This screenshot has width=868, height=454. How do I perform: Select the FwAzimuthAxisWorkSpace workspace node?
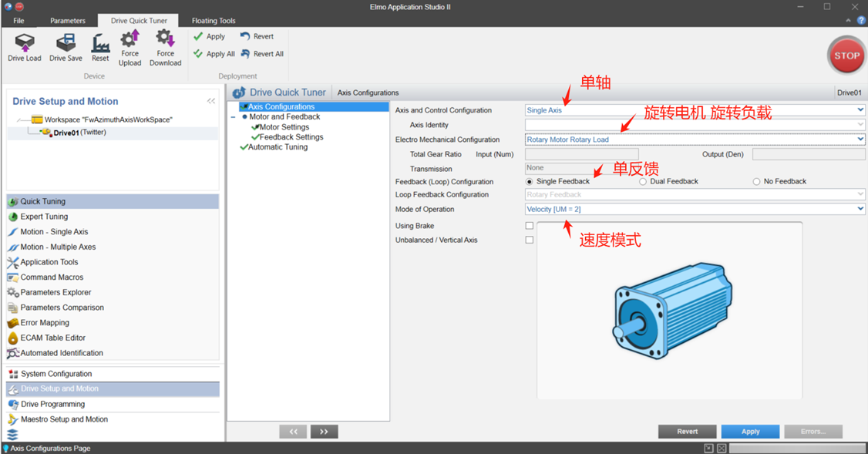(x=102, y=119)
